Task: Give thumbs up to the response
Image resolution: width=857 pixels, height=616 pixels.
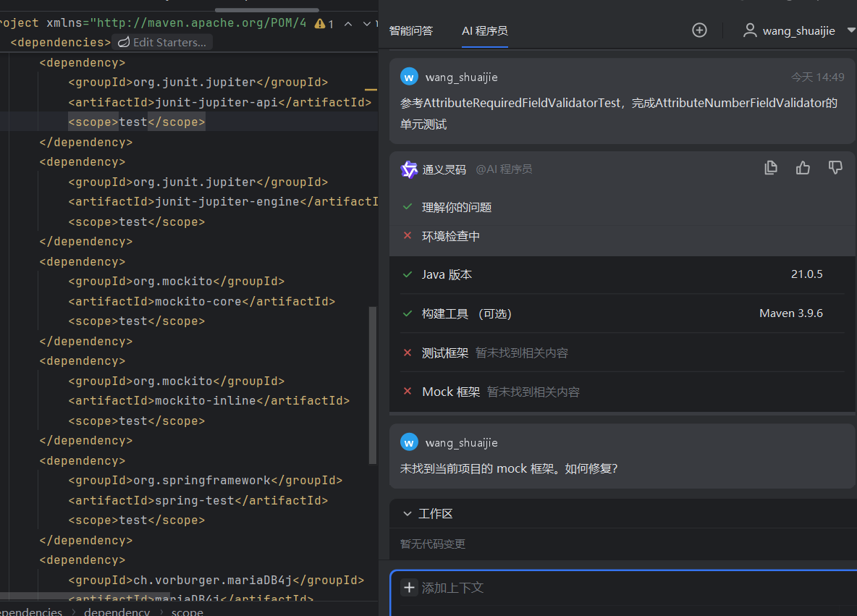Action: [802, 168]
